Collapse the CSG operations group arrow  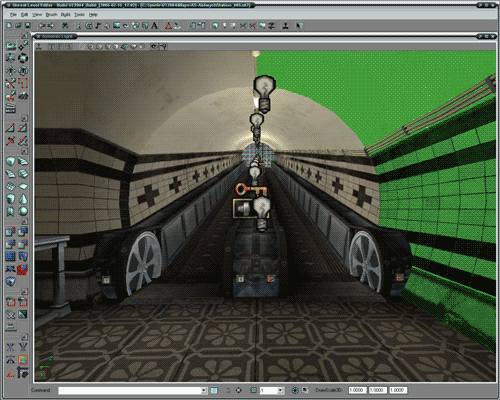pos(24,221)
